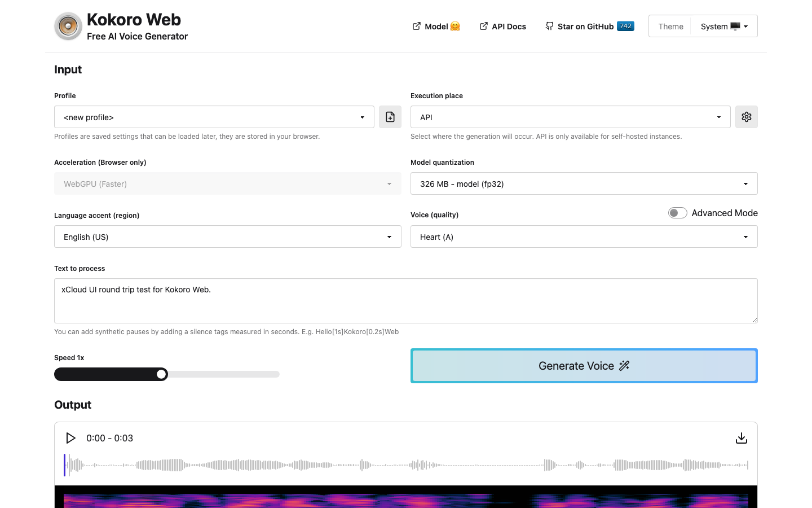Viewport: 812px width, 508px height.
Task: Click the 'Speed 1x' label
Action: click(69, 358)
